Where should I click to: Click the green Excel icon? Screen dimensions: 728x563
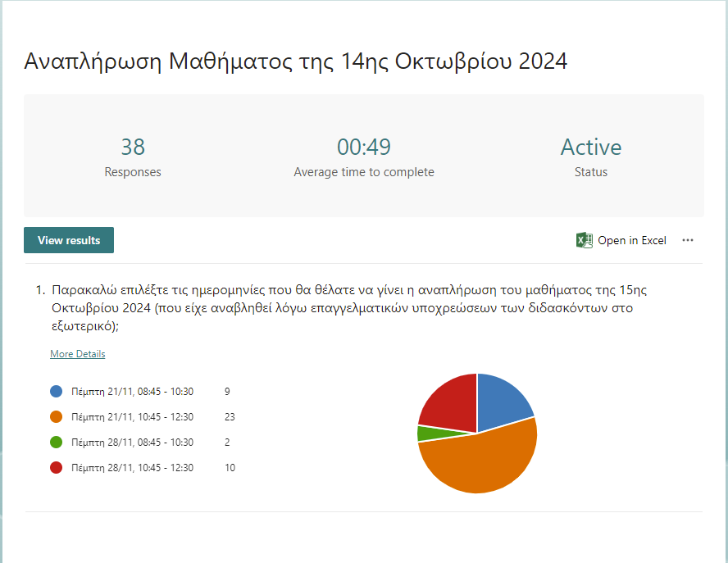(584, 240)
